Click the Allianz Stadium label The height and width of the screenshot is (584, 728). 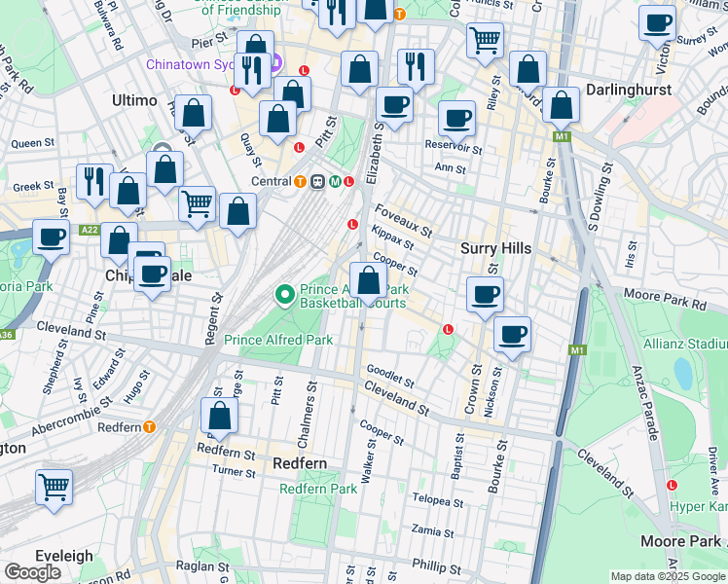685,344
